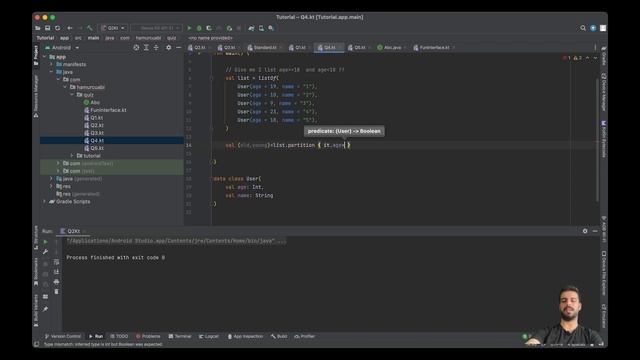Expand the res folder
Viewport: 640px width, 360px height.
click(x=51, y=186)
